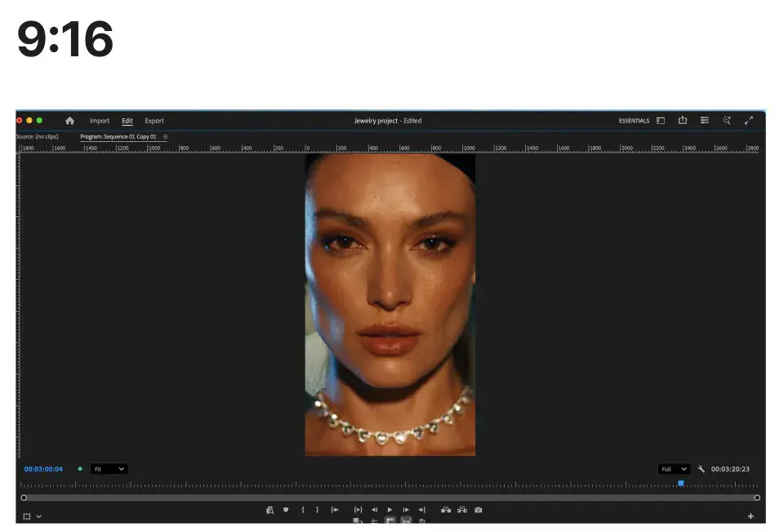The height and width of the screenshot is (532, 784).
Task: Click the right handle of the zoom scroll bar
Action: click(757, 498)
